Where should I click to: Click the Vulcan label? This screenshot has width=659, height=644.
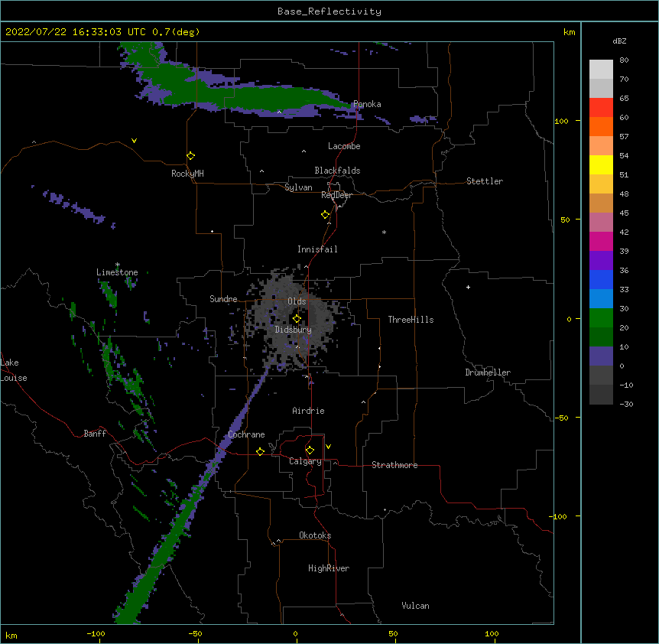[415, 606]
